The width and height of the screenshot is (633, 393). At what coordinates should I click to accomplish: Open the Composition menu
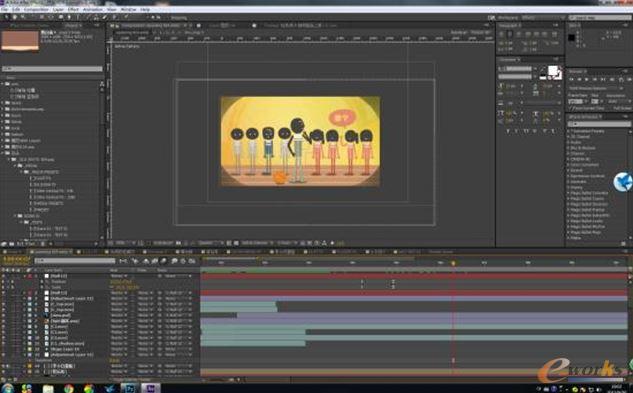click(x=36, y=9)
